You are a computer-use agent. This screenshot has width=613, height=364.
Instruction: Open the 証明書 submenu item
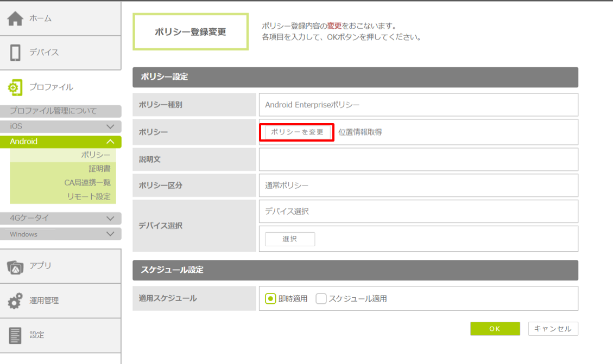tap(99, 169)
